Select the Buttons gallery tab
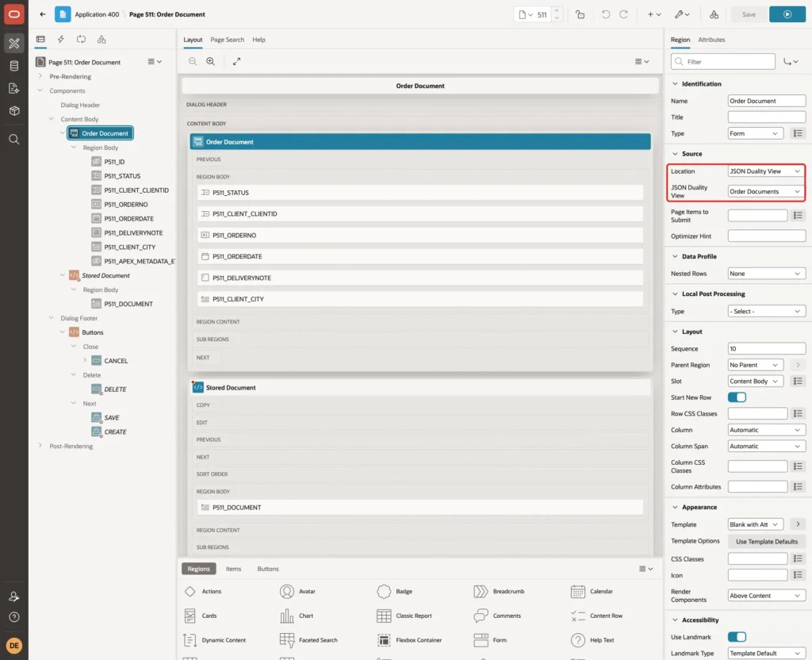 click(268, 569)
